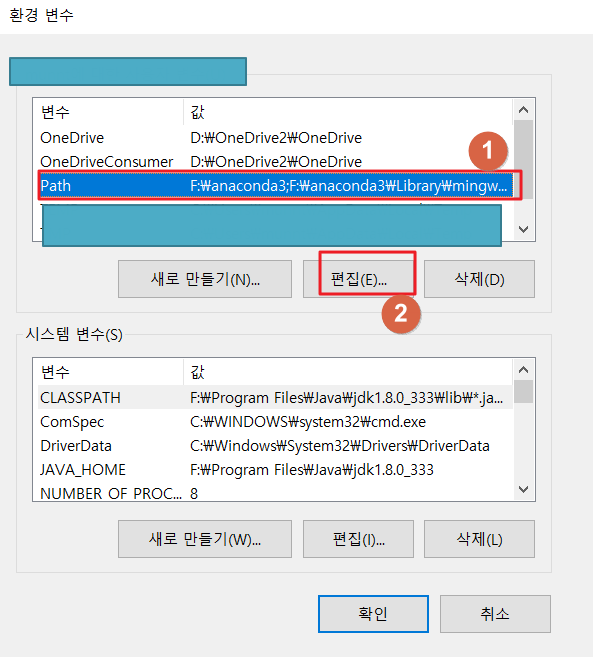The width and height of the screenshot is (593, 657).
Task: Click the 편집(E)... button for user variables
Action: pos(358,279)
